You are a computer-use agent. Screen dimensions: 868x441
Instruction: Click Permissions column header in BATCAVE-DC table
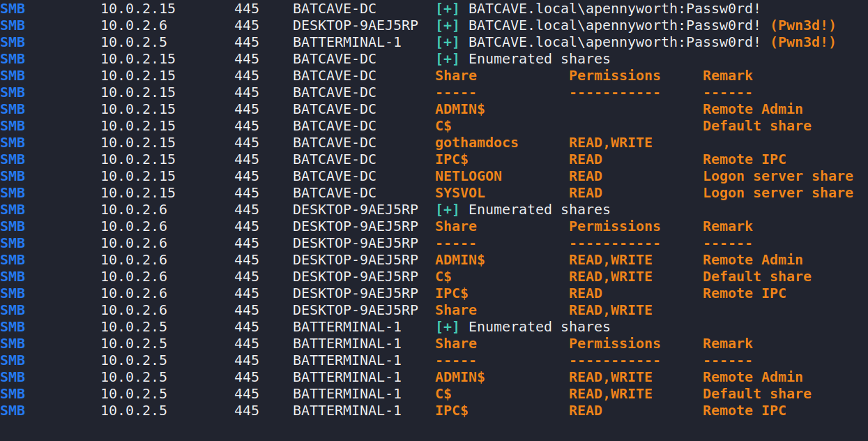coord(614,75)
